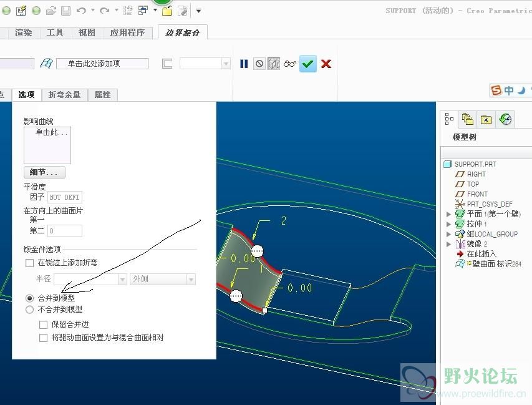Select the 不合并到模型 radio button
The height and width of the screenshot is (405, 532).
pos(30,310)
